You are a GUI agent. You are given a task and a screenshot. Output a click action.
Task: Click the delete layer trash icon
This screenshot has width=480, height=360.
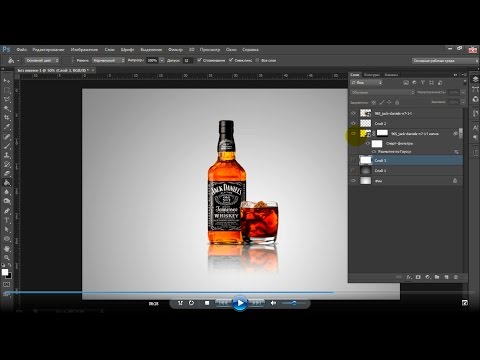point(456,277)
